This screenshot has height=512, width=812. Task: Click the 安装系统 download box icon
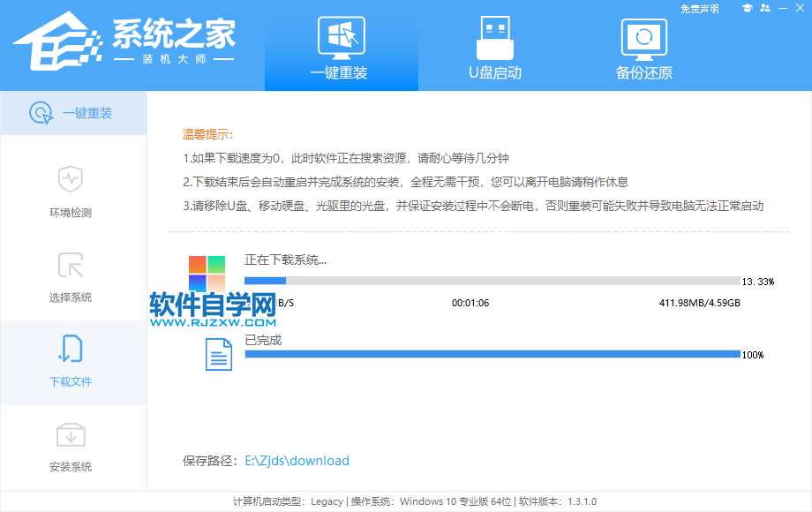pyautogui.click(x=71, y=435)
